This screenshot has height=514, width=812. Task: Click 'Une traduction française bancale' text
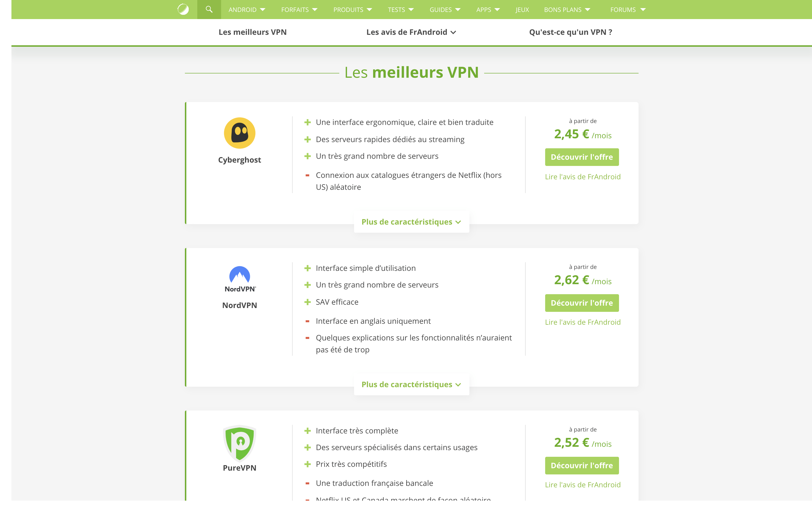coord(374,483)
